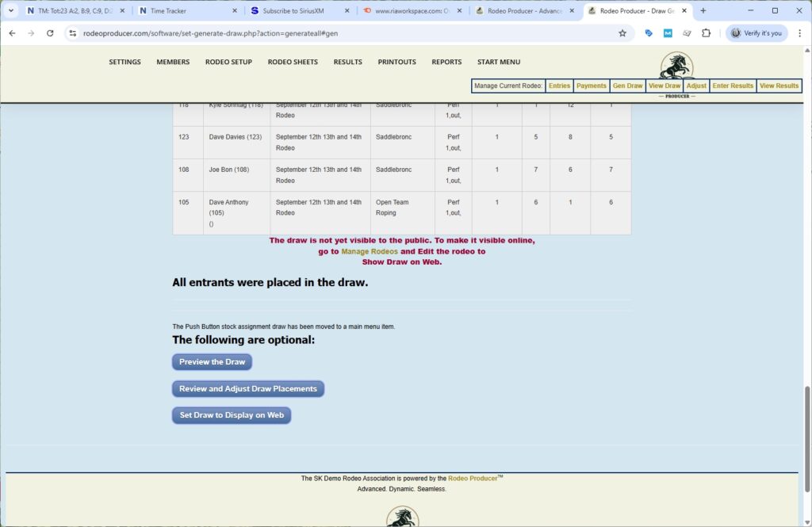
Task: Select View Draw in the quick menu
Action: coord(665,86)
